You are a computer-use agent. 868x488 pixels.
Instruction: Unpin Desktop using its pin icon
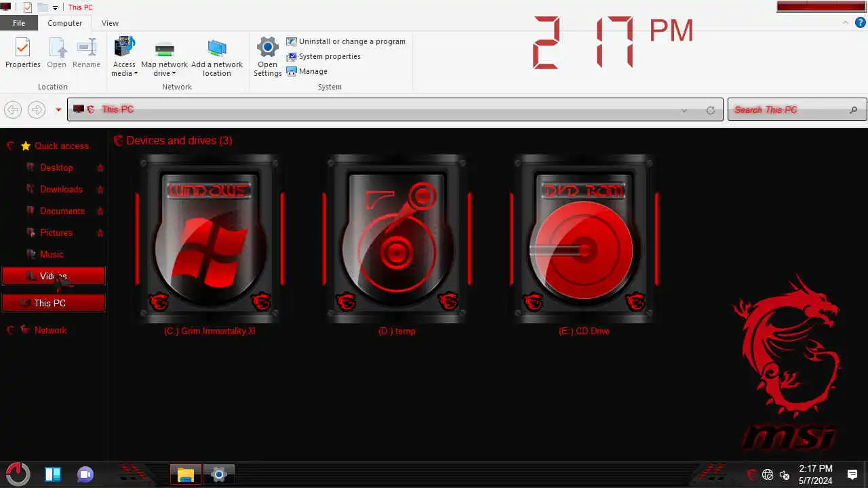coord(100,167)
